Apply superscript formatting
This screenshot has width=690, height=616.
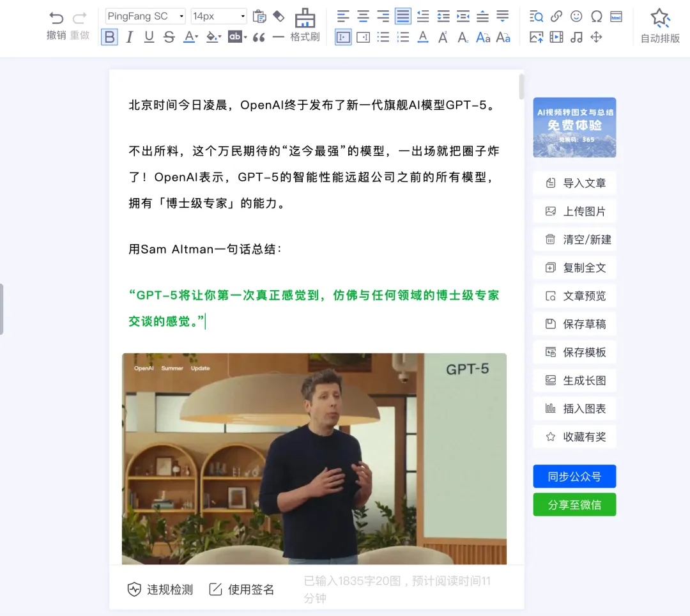point(443,38)
